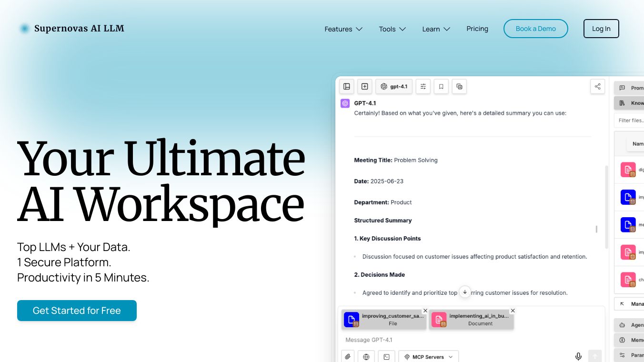Click the microphone voice input icon
644x362 pixels.
[x=578, y=356]
